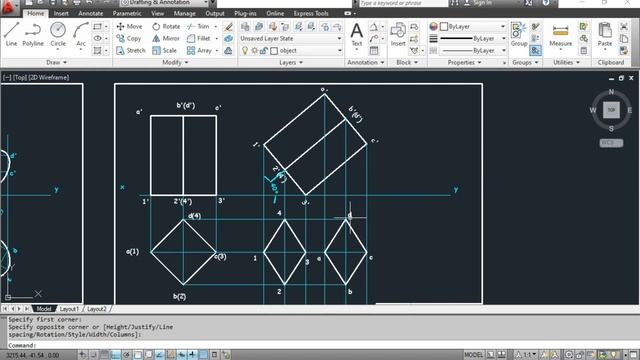This screenshot has height=360, width=640.
Task: Select the Circle tool
Action: click(x=58, y=35)
